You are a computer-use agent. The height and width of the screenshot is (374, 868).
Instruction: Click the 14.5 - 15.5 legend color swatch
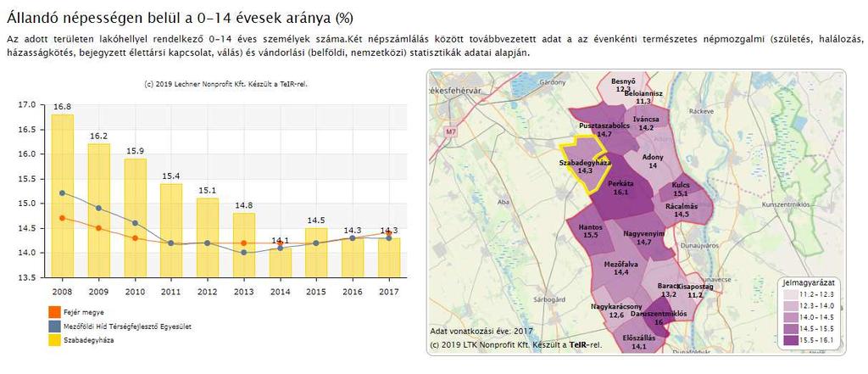[792, 329]
